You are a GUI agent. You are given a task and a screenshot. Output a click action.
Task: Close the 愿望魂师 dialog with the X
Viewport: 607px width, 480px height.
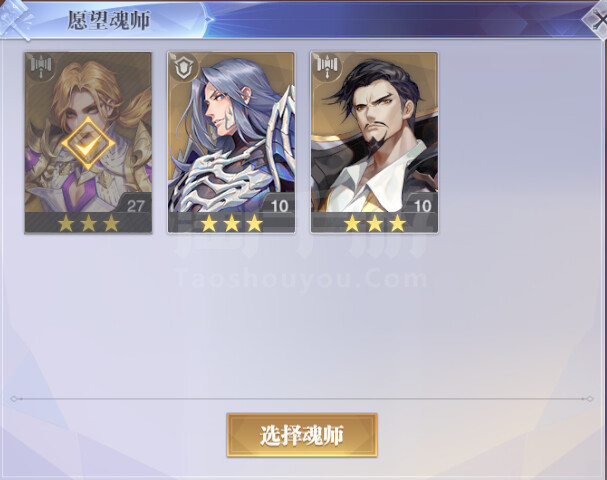pos(598,18)
